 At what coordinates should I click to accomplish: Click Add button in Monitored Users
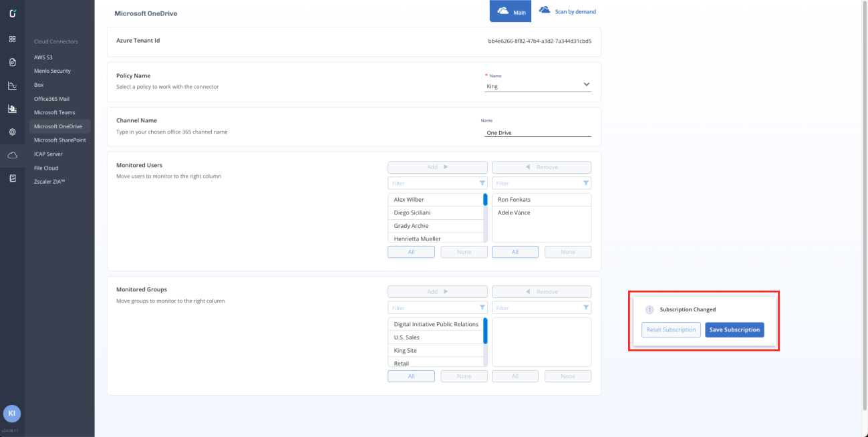pos(438,167)
